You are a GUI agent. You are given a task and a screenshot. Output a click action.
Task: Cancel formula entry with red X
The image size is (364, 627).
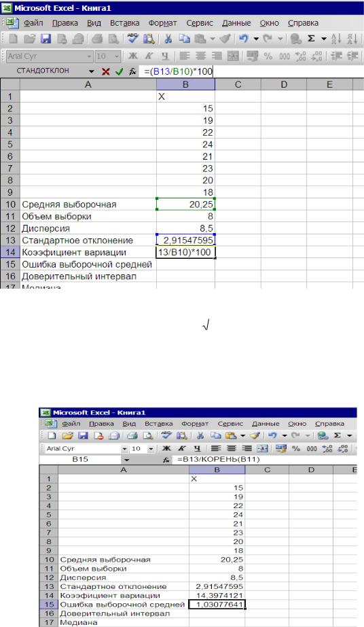[106, 71]
